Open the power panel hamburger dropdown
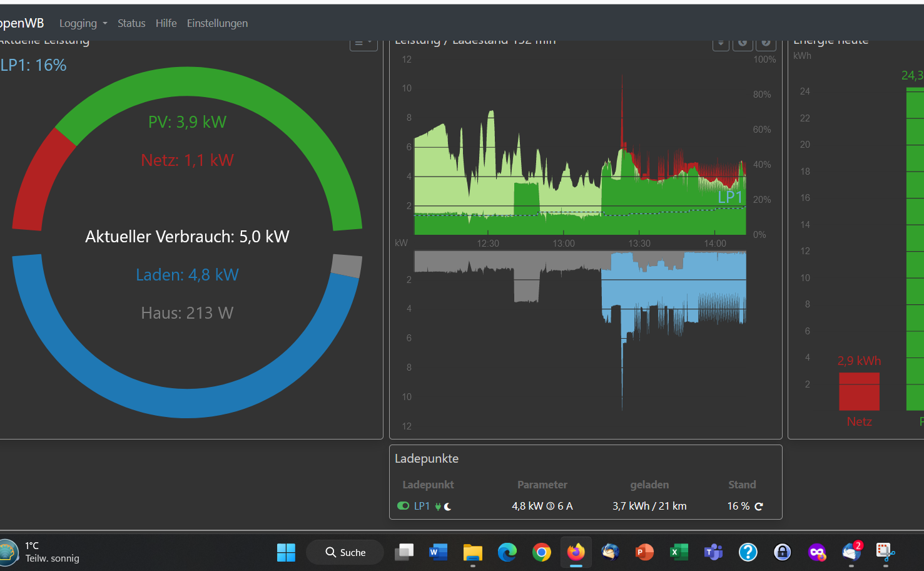Image resolution: width=924 pixels, height=571 pixels. tap(363, 43)
